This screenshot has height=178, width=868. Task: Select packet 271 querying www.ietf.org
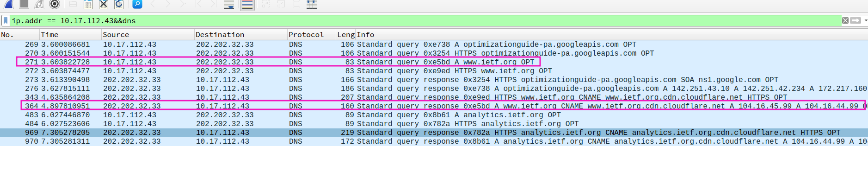coord(278,62)
